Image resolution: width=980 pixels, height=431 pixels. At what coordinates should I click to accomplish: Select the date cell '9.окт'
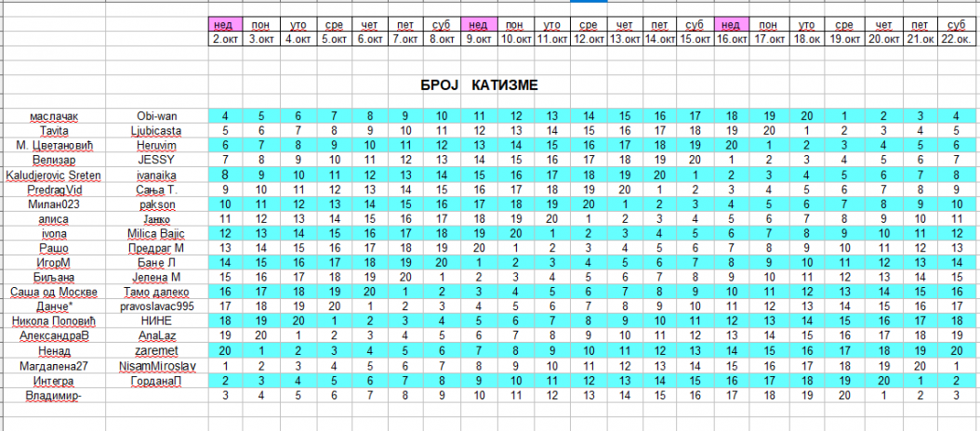(480, 39)
